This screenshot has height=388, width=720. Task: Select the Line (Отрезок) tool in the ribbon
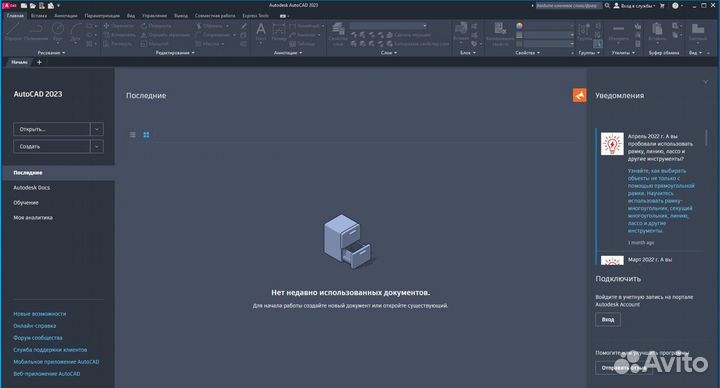click(13, 32)
